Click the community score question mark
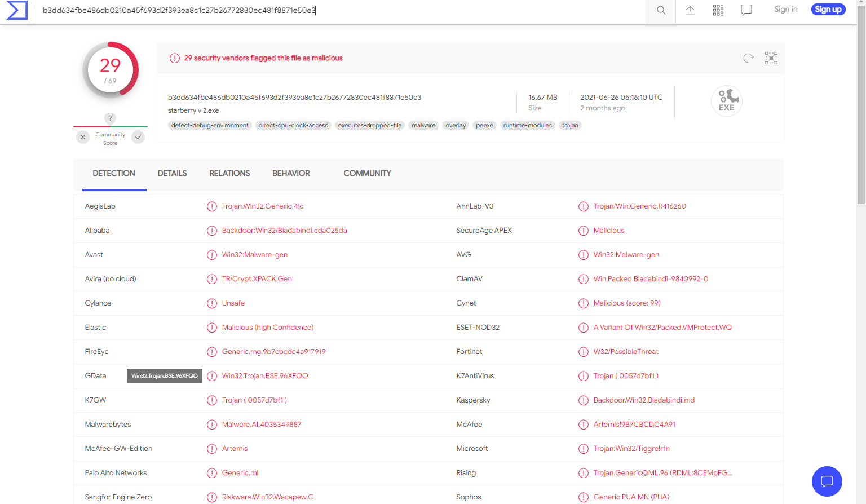This screenshot has height=504, width=866. tap(111, 118)
